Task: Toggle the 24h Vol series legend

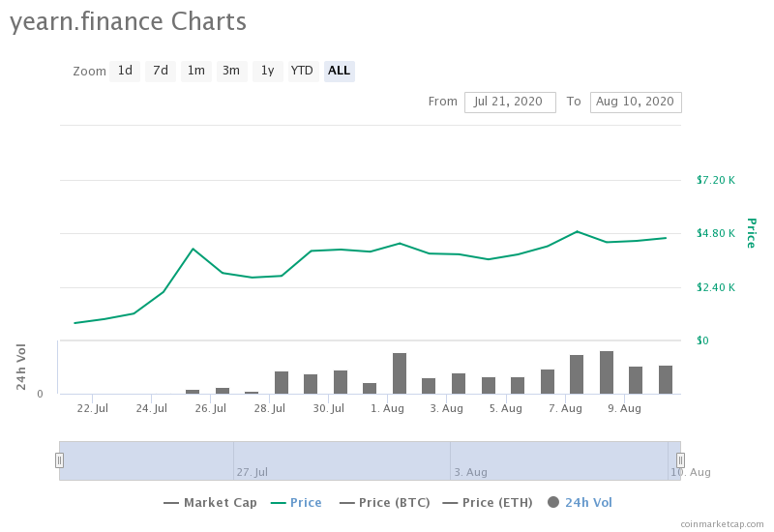Action: click(x=580, y=503)
